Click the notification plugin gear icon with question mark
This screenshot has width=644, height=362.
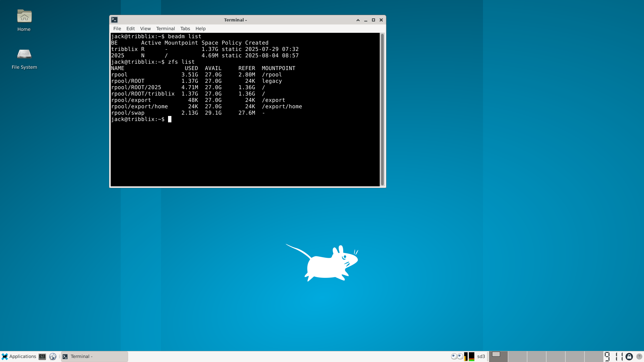point(639,357)
